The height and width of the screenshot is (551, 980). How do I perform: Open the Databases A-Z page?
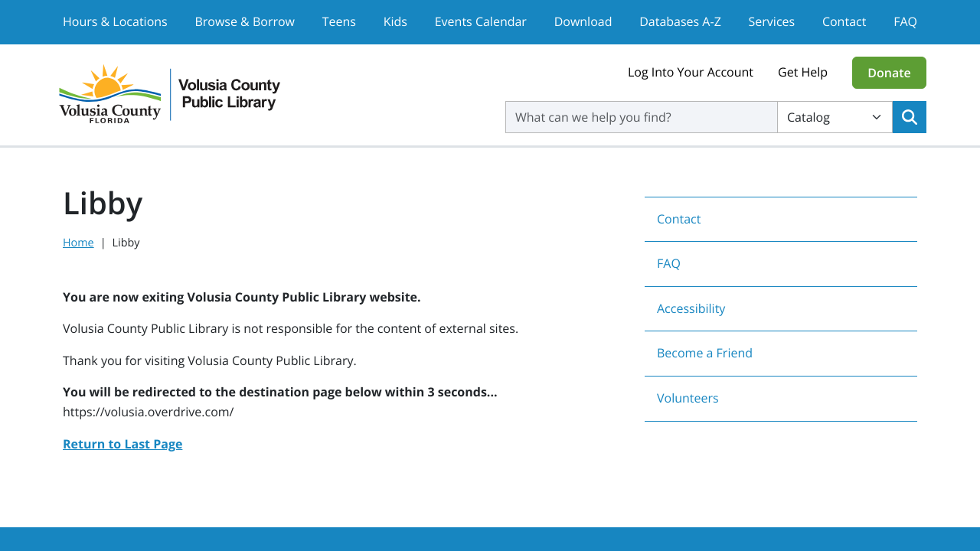pos(680,21)
